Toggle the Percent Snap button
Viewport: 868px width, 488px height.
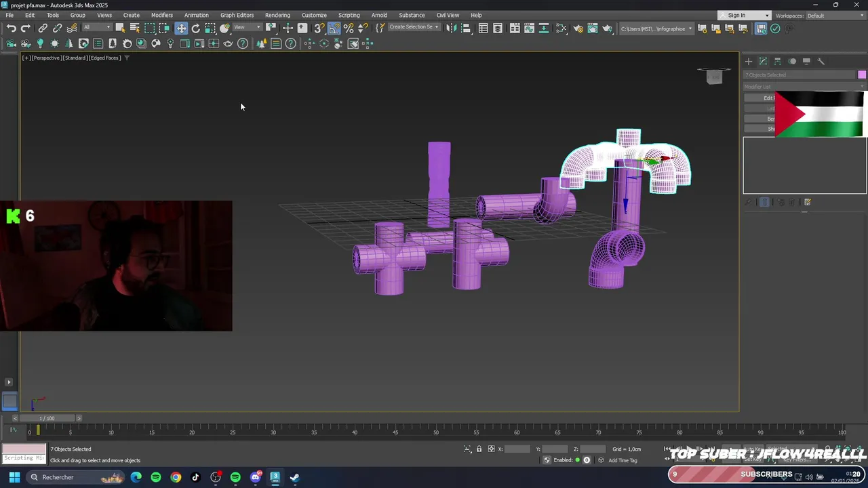pyautogui.click(x=349, y=28)
